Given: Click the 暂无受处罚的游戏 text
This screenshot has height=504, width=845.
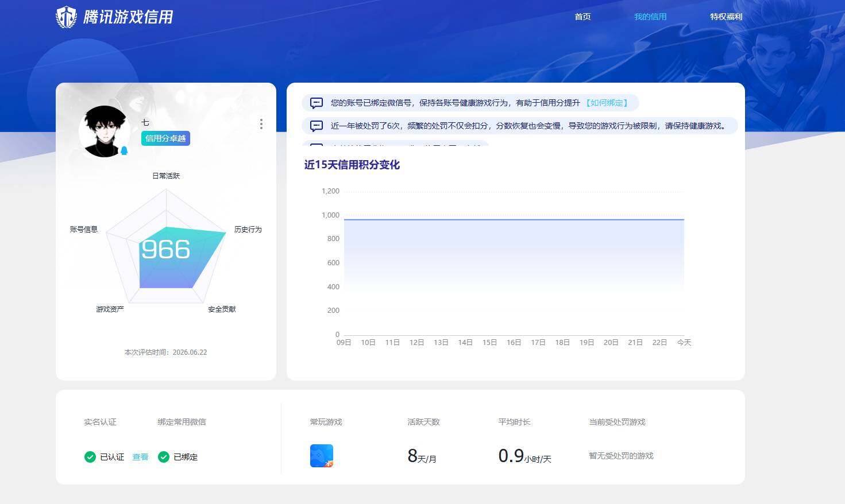Looking at the screenshot, I should 621,456.
